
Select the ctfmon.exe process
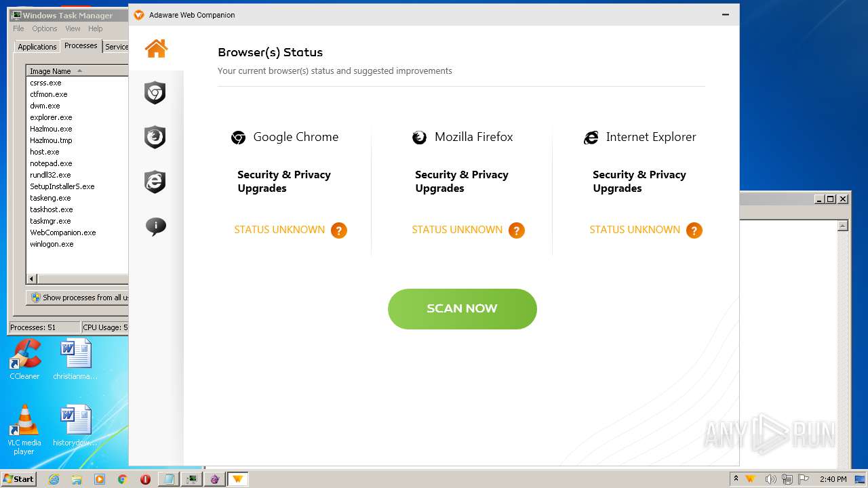(49, 94)
